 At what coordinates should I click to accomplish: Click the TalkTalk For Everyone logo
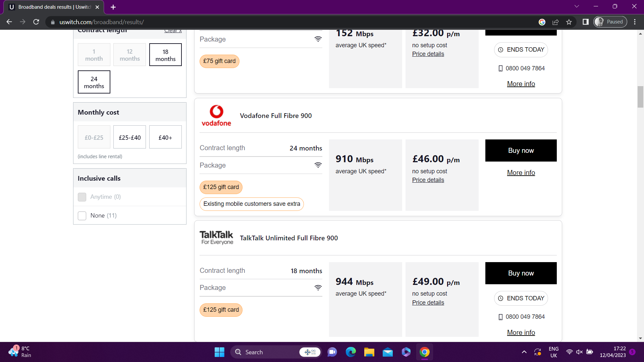coord(216,238)
